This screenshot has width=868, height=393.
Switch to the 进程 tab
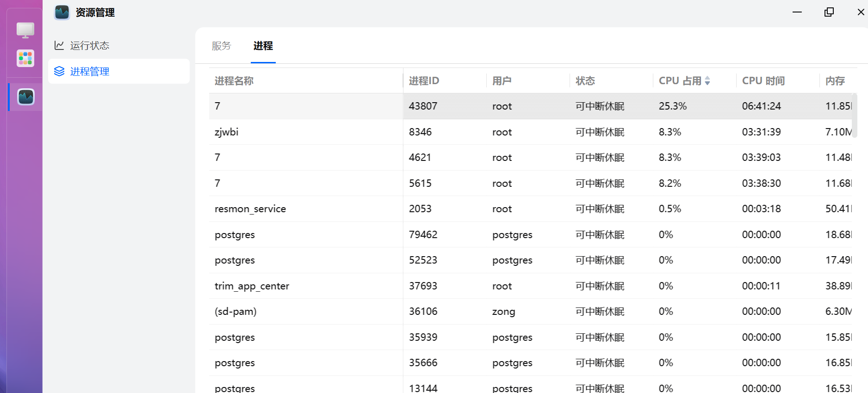tap(263, 46)
